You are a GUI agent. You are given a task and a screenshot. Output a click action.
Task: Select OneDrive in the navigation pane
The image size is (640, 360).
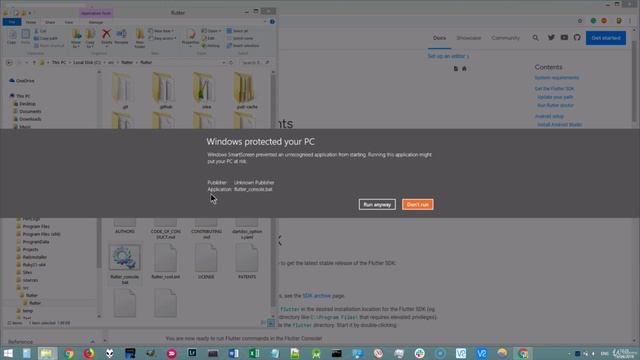(22, 81)
